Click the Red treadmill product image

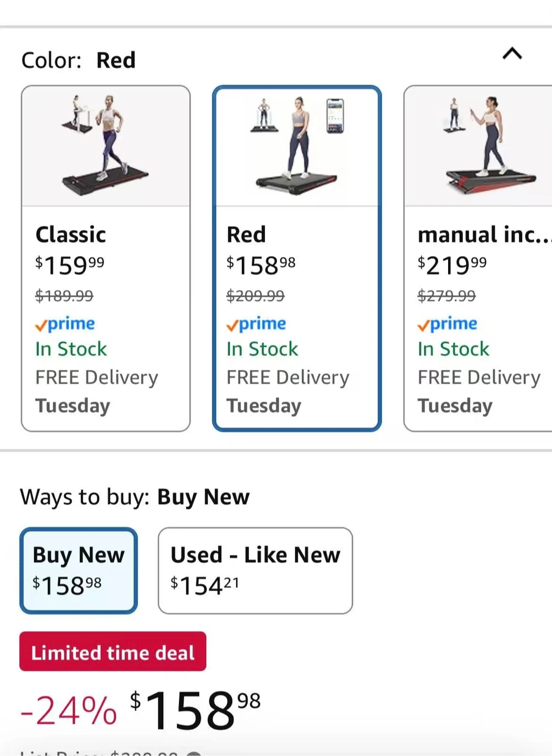pyautogui.click(x=297, y=146)
